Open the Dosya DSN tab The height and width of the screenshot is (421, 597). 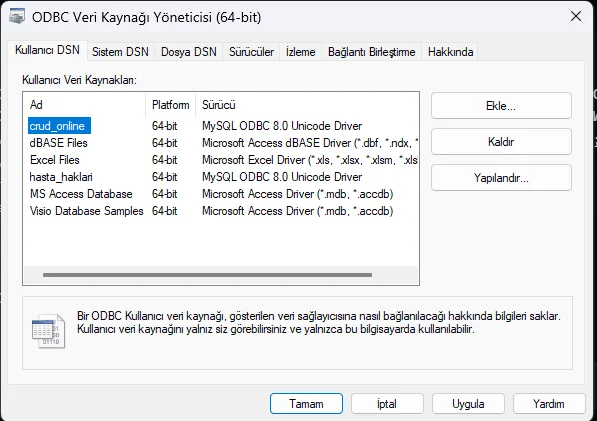pos(188,52)
